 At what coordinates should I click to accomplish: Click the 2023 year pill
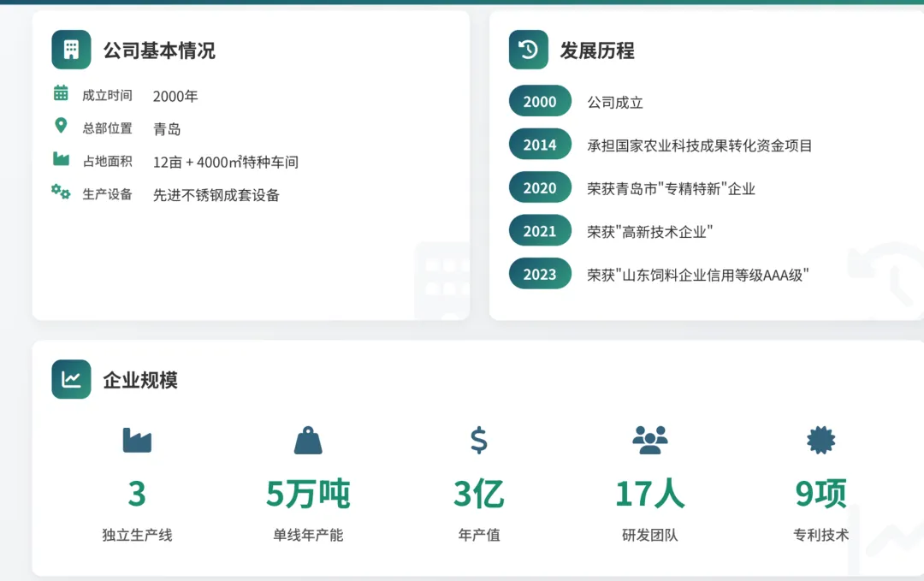click(x=540, y=274)
